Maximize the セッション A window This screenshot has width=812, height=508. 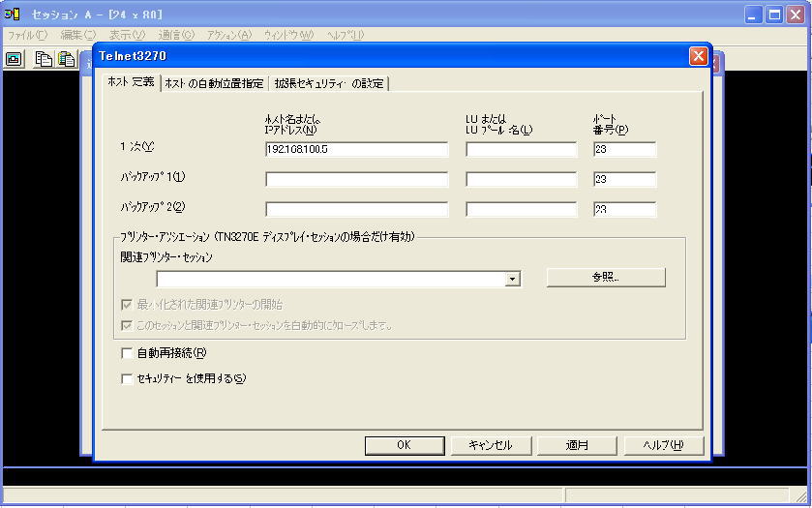774,15
